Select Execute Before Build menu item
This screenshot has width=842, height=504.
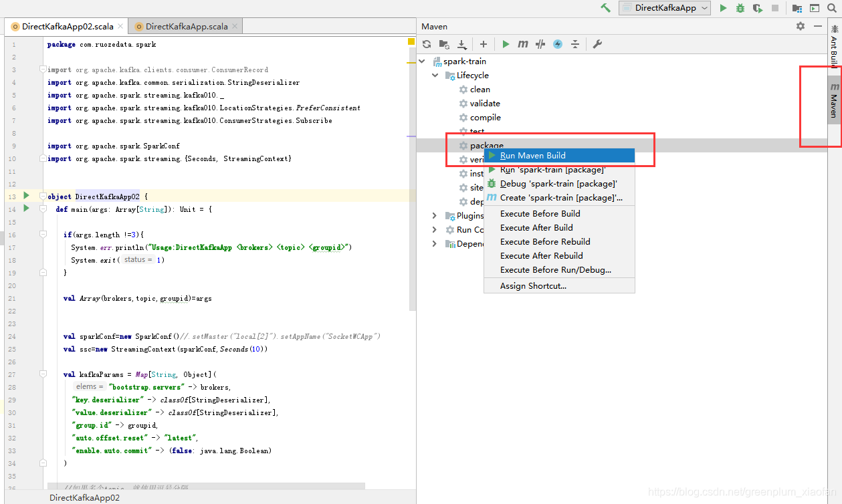[x=559, y=214]
